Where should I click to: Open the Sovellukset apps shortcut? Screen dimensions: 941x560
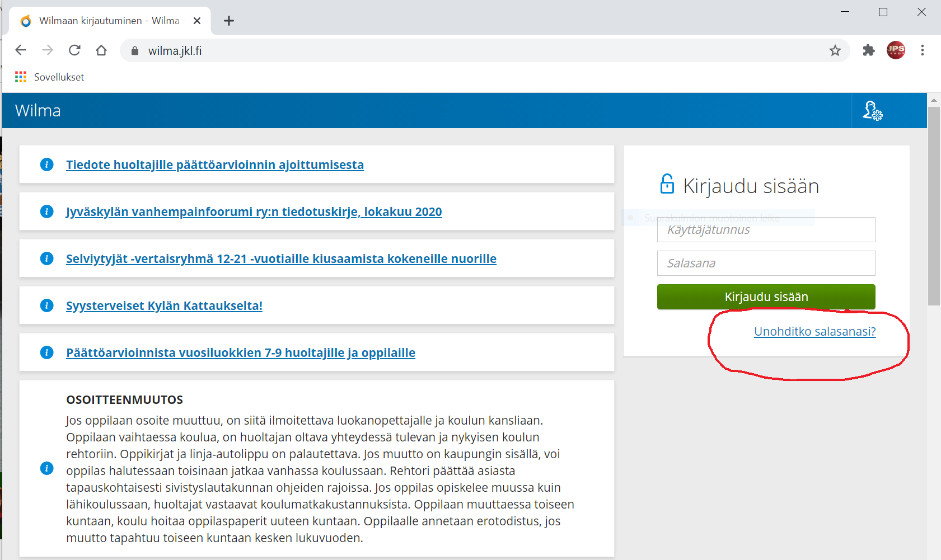coord(50,77)
